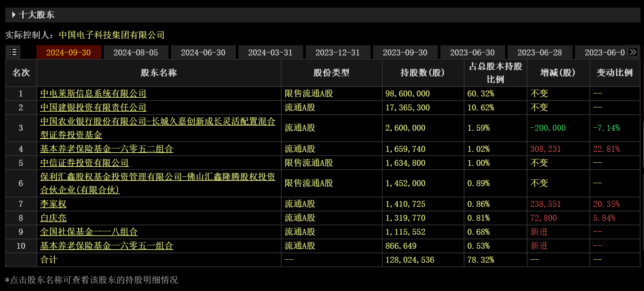Collapse the 十大股东 section triangle
The image size is (644, 291).
pyautogui.click(x=14, y=15)
